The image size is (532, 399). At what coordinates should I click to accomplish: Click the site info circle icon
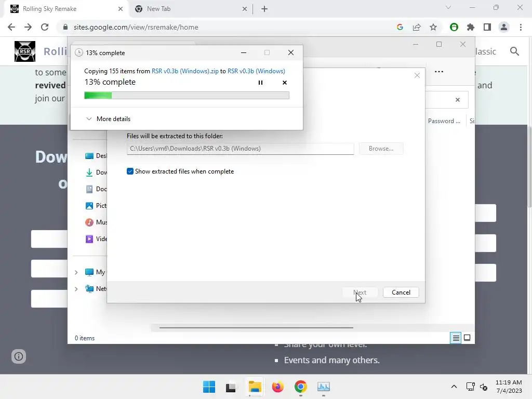19,356
